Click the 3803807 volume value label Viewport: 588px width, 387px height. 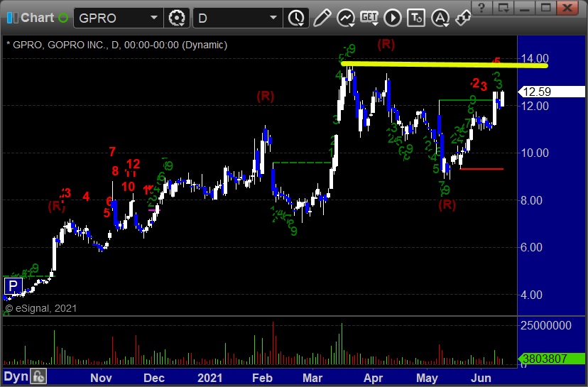coord(551,359)
